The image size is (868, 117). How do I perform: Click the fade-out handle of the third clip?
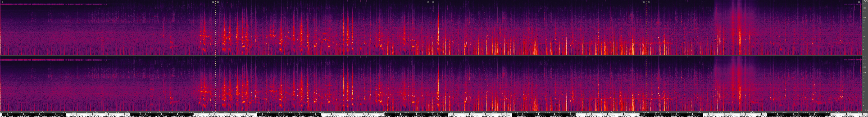pyautogui.click(x=644, y=2)
